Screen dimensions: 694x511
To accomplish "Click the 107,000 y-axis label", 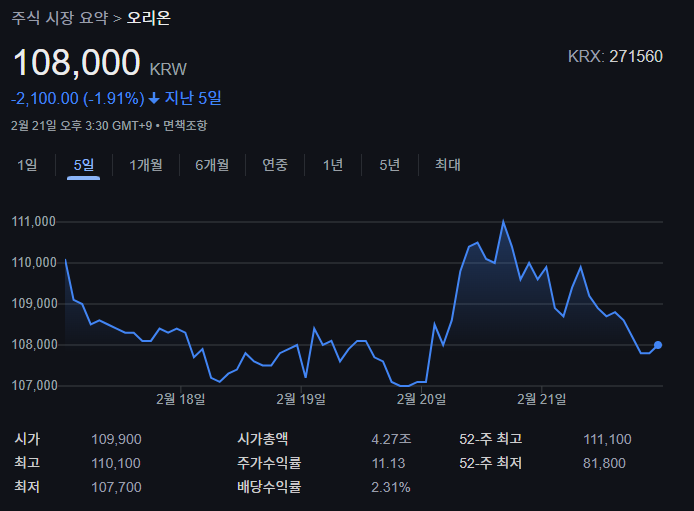I will (x=34, y=386).
